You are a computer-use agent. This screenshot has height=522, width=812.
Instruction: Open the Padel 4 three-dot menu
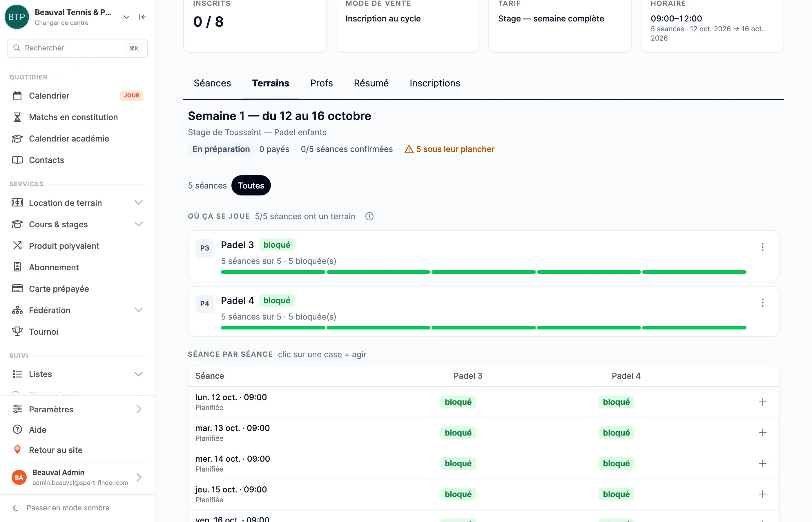(762, 302)
